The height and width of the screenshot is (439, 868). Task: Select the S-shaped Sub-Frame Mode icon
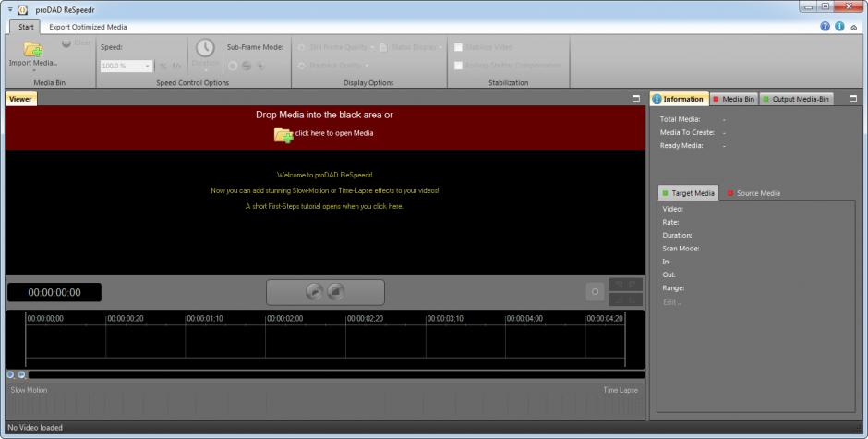click(247, 66)
